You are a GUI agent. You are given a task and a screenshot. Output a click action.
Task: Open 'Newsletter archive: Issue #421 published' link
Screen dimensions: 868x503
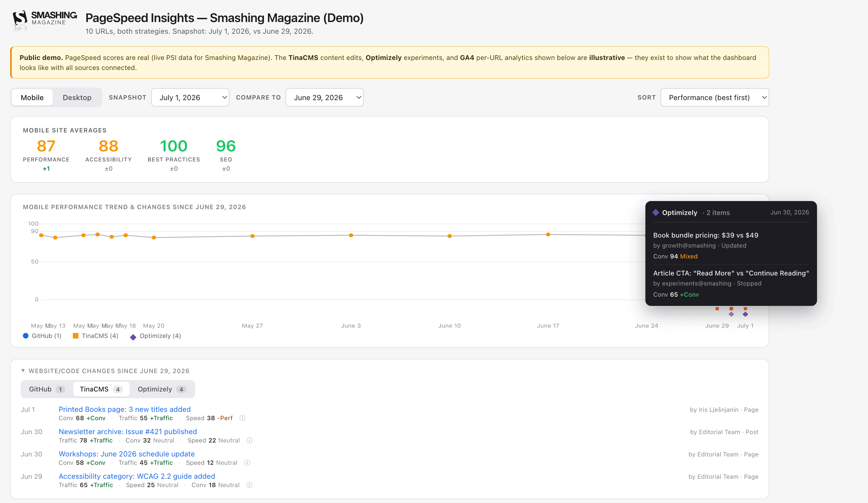pos(128,432)
